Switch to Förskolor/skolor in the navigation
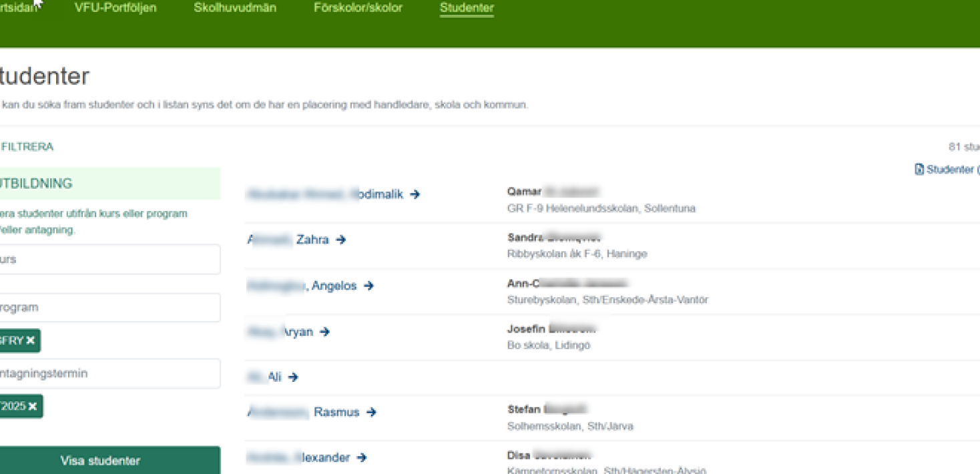 point(358,8)
